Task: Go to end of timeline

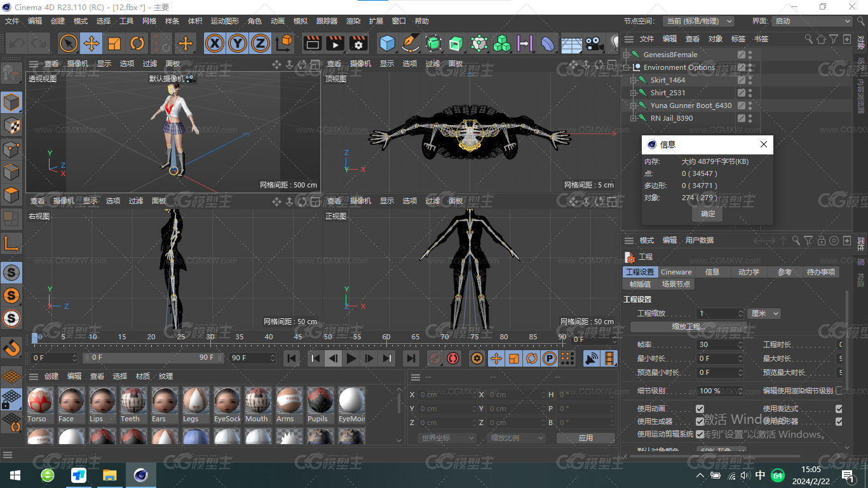Action: pos(411,358)
